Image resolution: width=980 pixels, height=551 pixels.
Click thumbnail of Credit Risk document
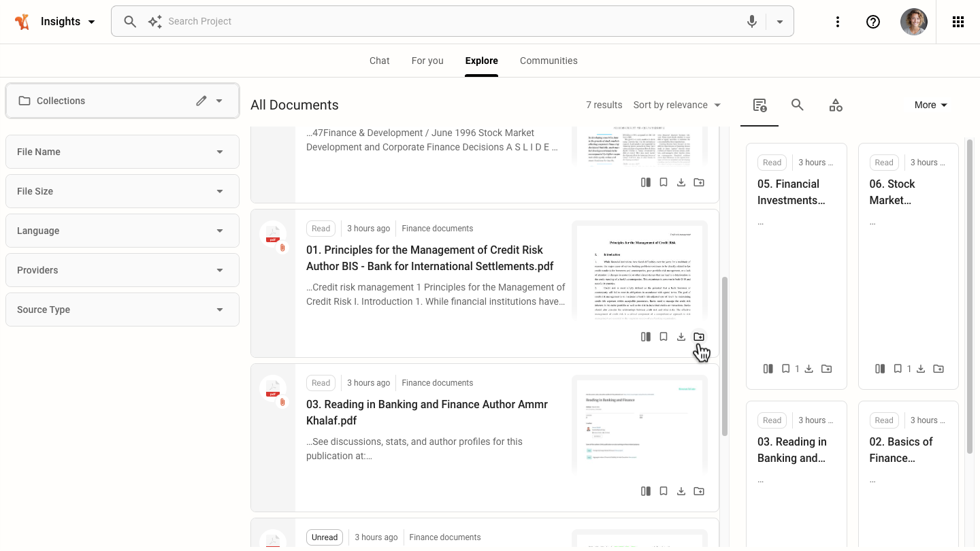640,272
